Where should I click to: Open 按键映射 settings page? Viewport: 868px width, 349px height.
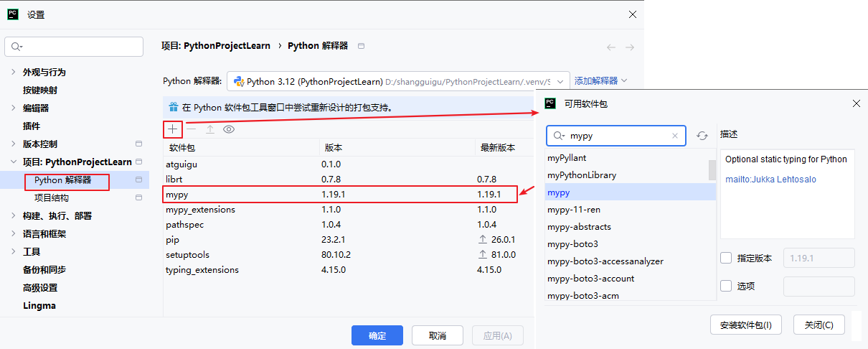[x=40, y=90]
